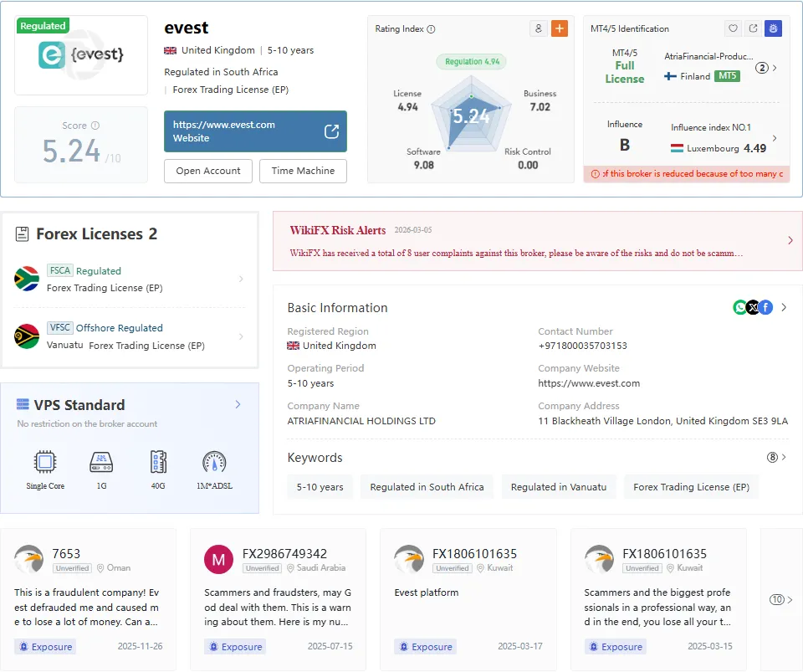Click the MT5 green tag
803x672 pixels.
click(x=727, y=76)
